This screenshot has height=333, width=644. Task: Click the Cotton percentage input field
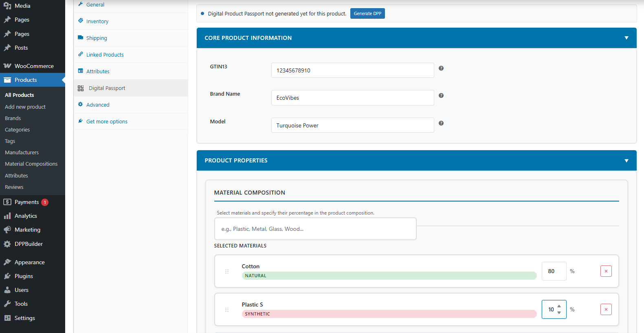tap(553, 271)
